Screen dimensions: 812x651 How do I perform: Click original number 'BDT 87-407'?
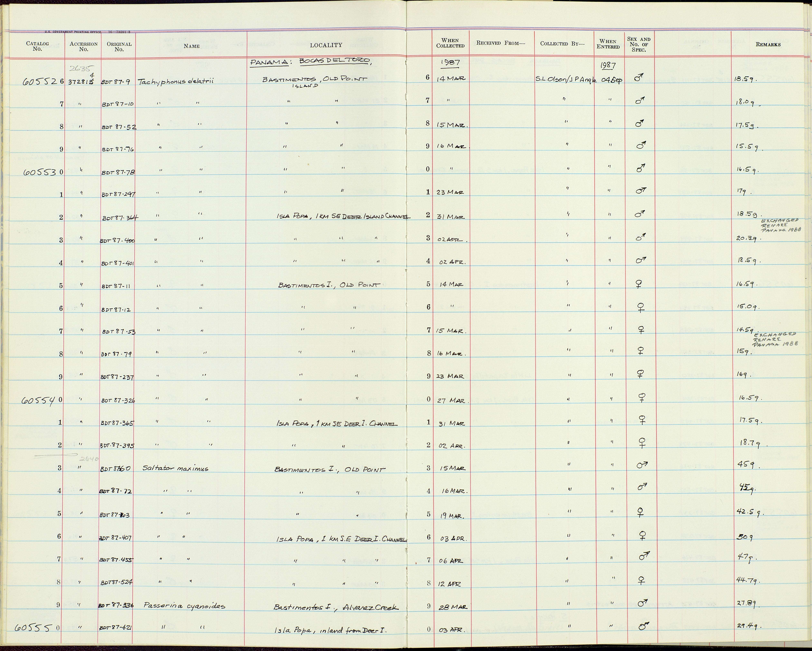click(115, 538)
